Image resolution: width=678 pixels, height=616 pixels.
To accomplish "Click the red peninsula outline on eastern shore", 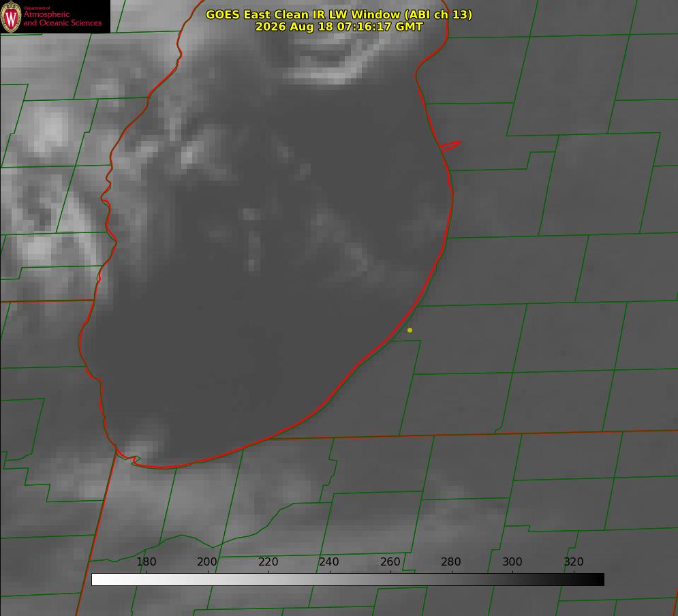I will [x=450, y=146].
